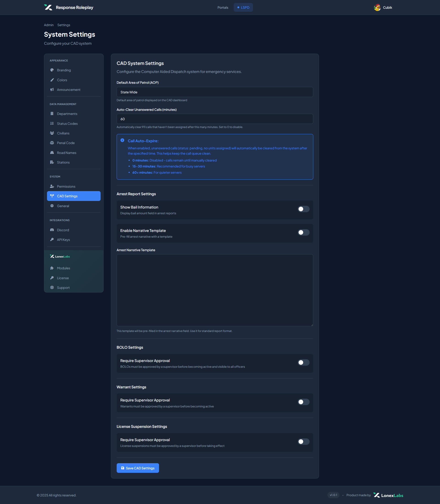Click the Arrest Narrative Template textarea
440x504 pixels.
pos(215,290)
